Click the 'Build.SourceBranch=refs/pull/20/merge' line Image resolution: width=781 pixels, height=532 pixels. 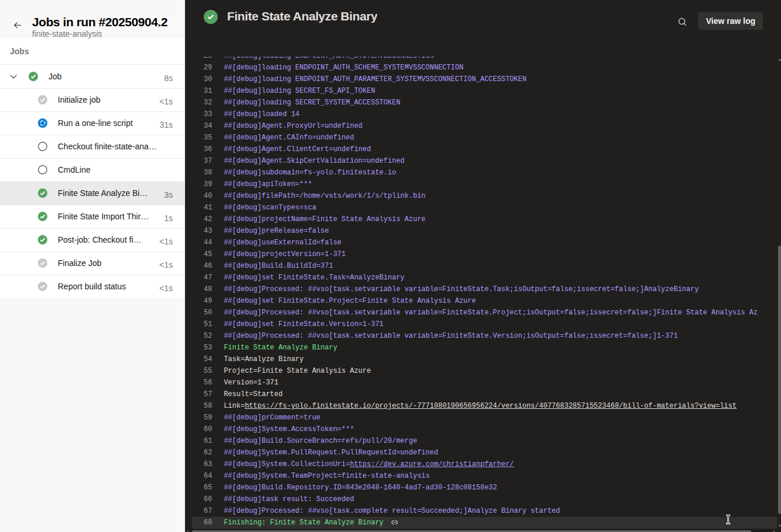coord(320,440)
